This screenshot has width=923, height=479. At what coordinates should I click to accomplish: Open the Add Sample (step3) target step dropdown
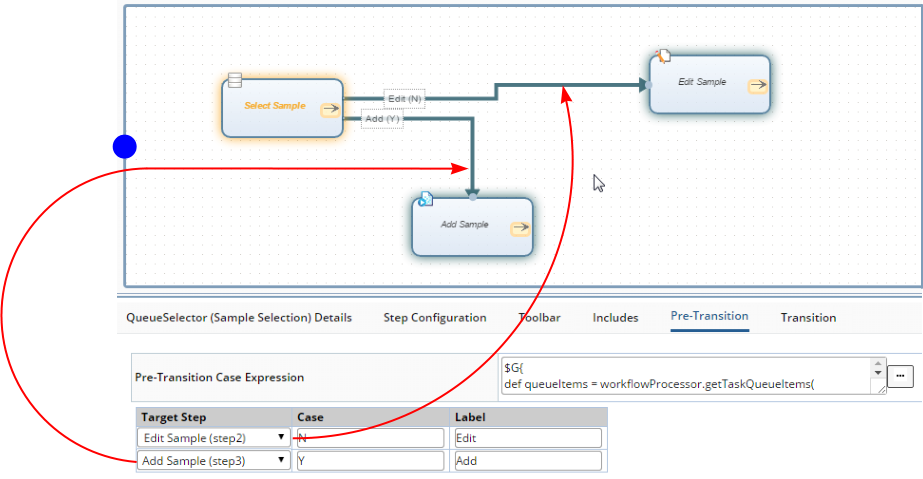point(214,461)
